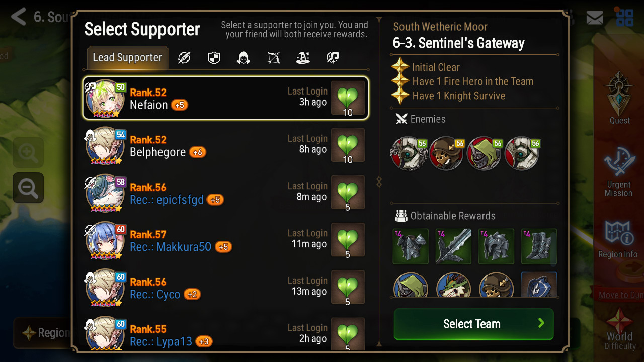644x362 pixels.
Task: Filter supporters by Thief hood icon
Action: pyautogui.click(x=244, y=58)
